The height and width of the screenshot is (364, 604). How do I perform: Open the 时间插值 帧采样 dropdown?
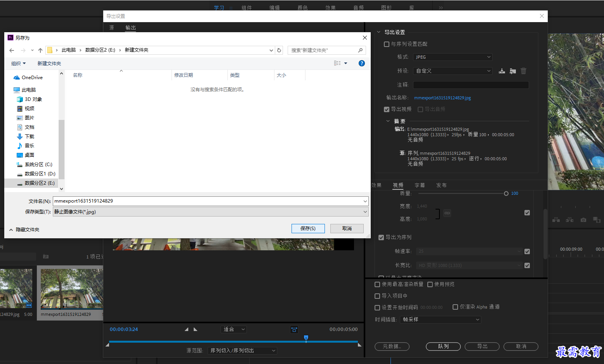coord(441,320)
